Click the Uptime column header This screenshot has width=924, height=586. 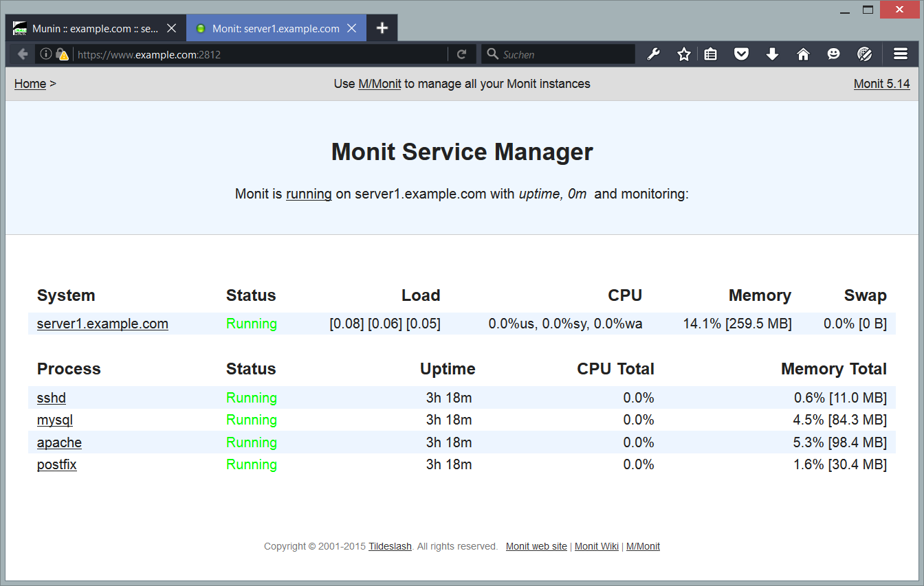[x=448, y=369]
